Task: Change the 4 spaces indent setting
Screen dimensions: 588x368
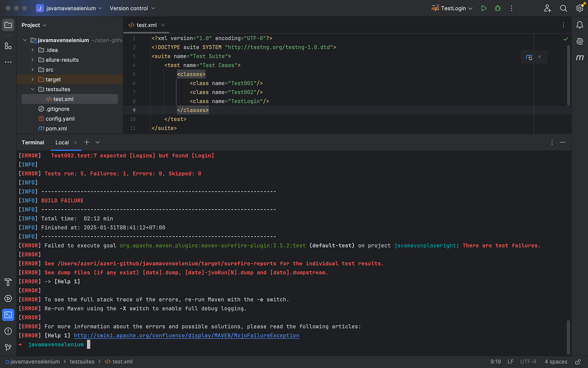Action: pos(556,362)
